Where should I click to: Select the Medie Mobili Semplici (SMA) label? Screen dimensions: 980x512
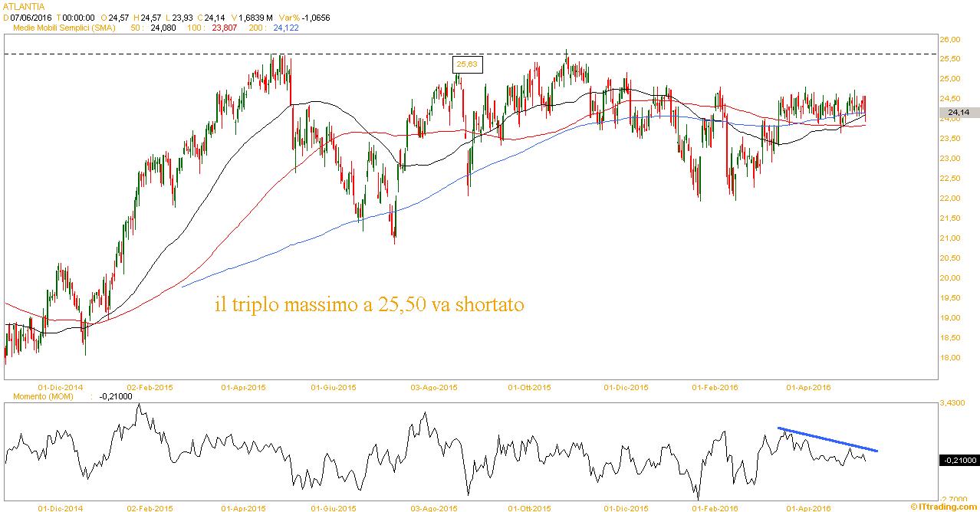pyautogui.click(x=64, y=28)
